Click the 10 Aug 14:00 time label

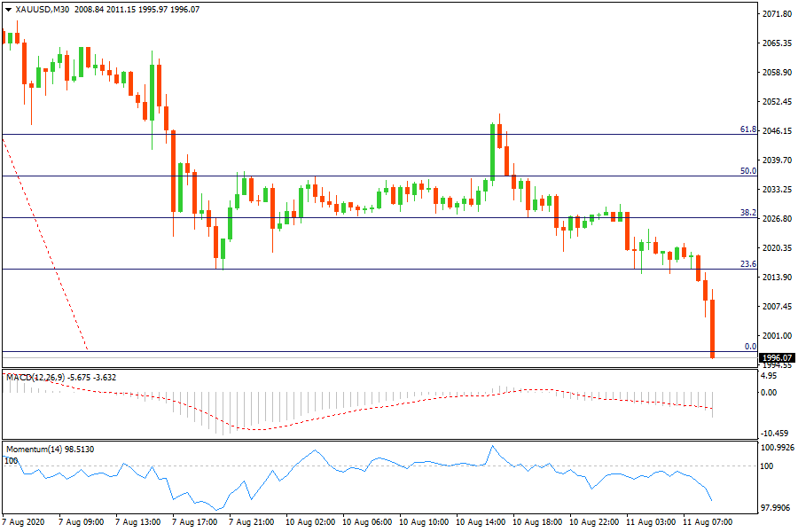pos(481,522)
